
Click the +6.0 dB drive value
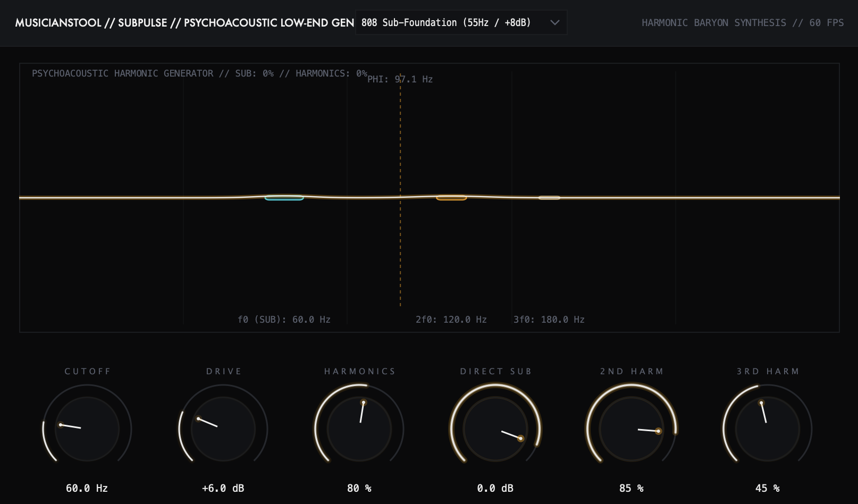(223, 488)
